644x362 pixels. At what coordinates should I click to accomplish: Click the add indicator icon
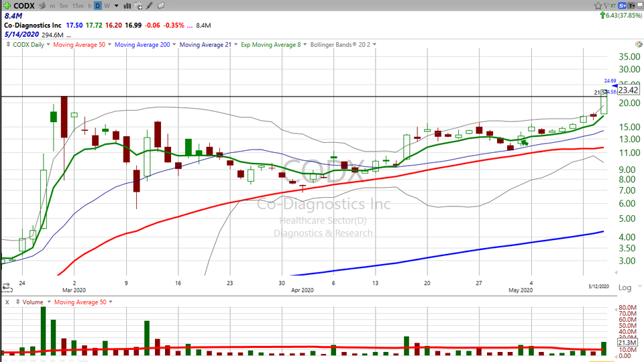point(139,5)
